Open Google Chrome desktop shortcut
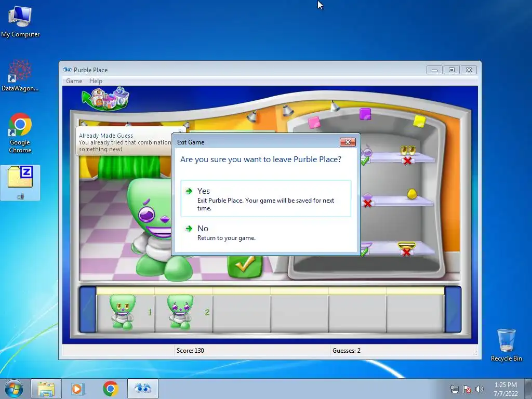This screenshot has width=532, height=399. [20, 133]
